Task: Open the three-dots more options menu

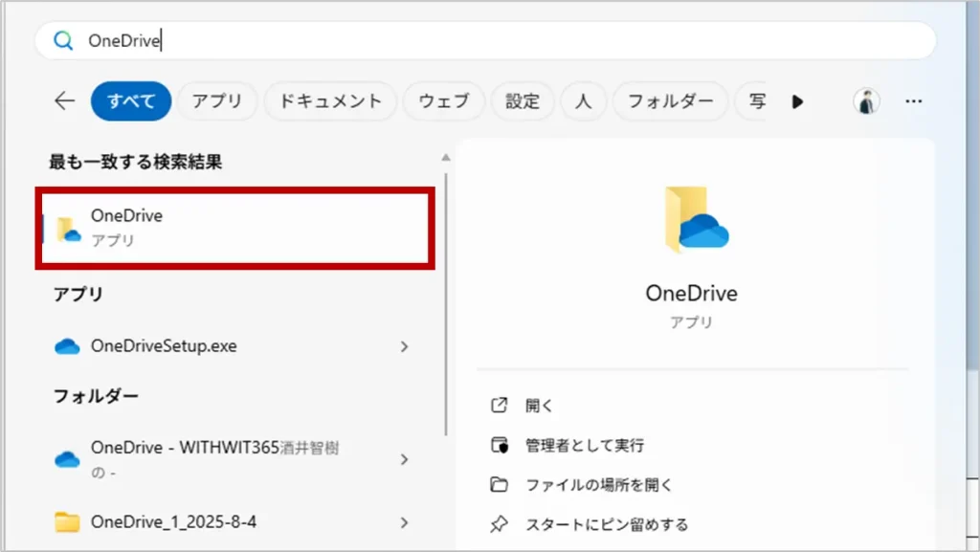Action: (x=914, y=101)
